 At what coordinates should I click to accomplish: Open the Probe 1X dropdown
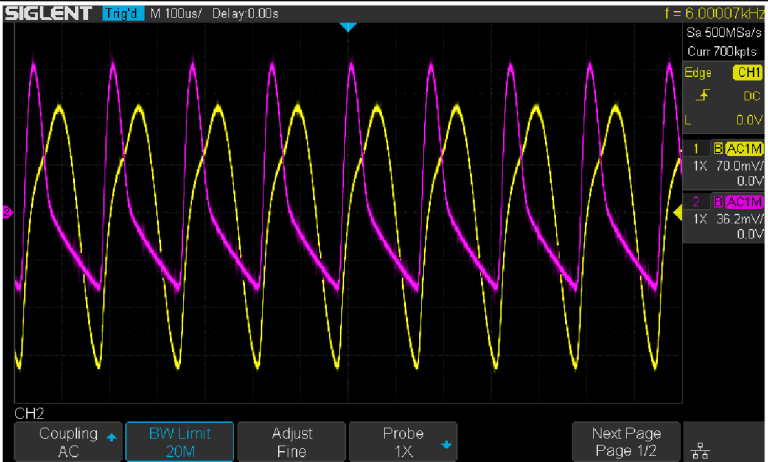(404, 441)
